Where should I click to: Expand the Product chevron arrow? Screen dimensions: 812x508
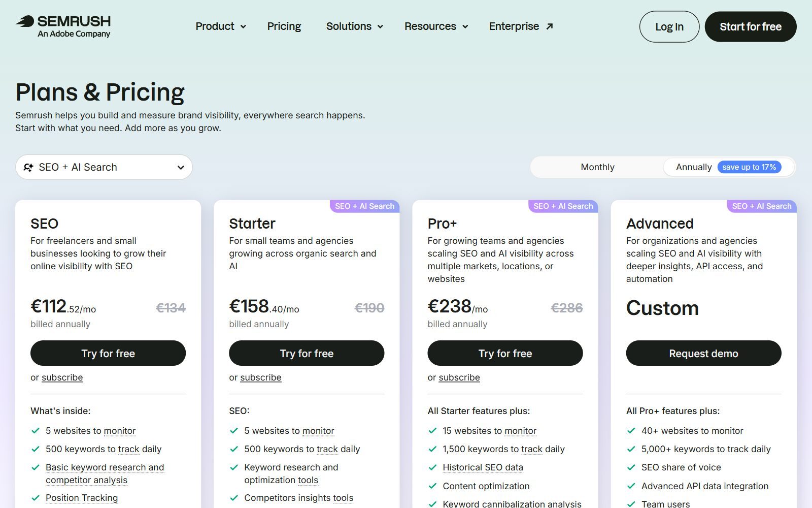click(243, 27)
